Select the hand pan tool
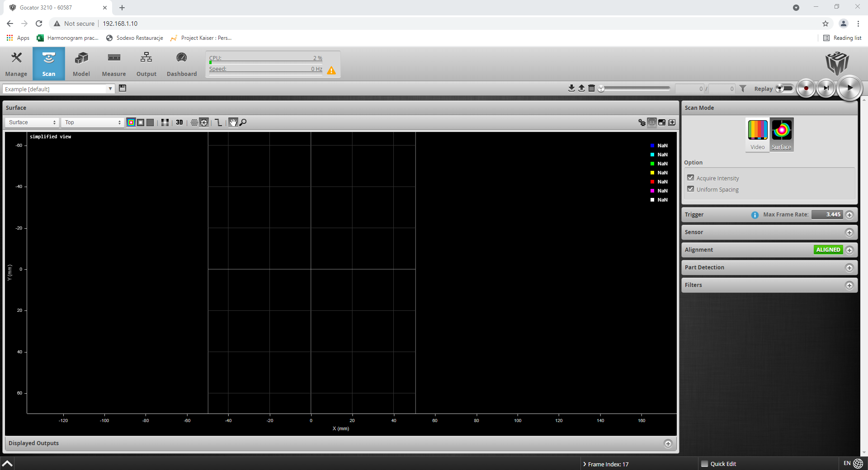Image resolution: width=868 pixels, height=470 pixels. [x=233, y=122]
